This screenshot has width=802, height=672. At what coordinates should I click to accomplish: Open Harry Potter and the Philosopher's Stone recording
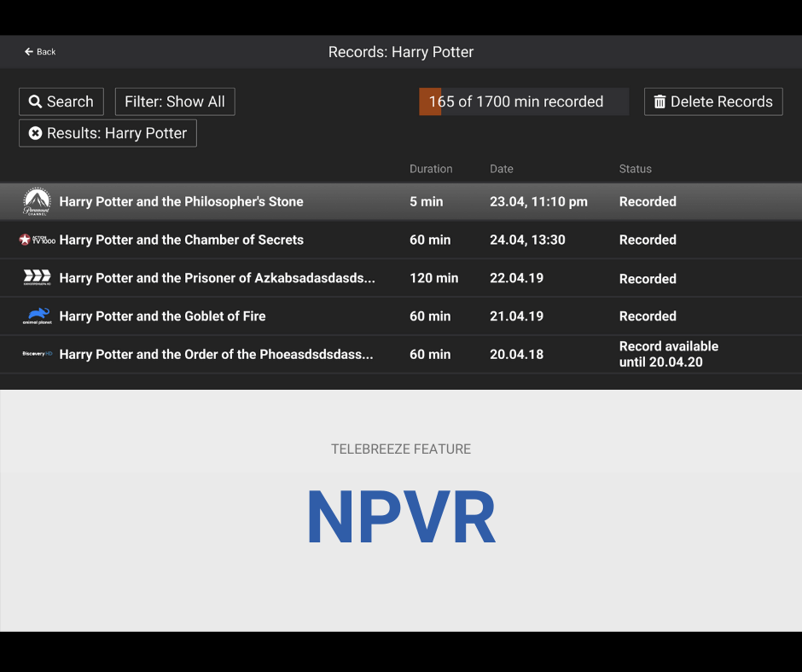tap(181, 201)
